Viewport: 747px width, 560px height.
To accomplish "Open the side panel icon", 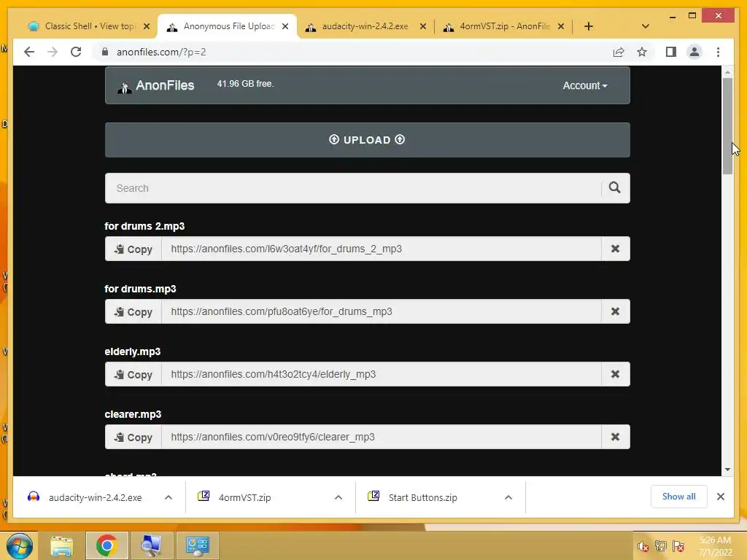I will coord(671,52).
